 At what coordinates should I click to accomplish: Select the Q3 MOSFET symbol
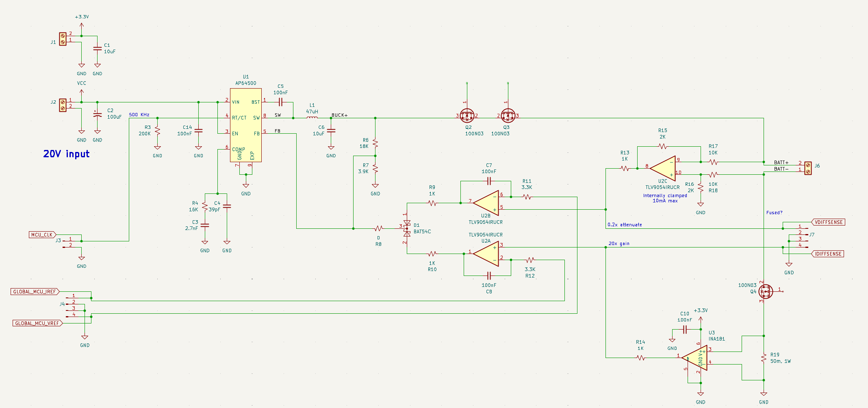(x=508, y=115)
